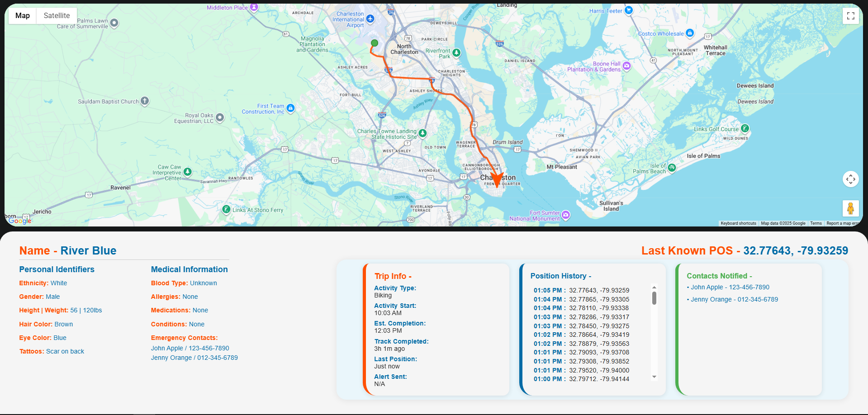Select the Street View pegman icon
Screen dimensions: 868x415
pos(851,208)
